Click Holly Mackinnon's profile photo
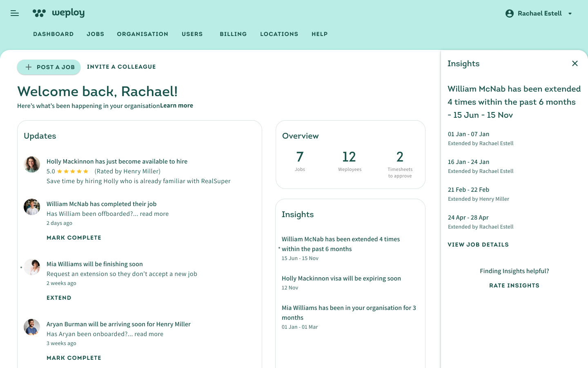The image size is (588, 368). click(32, 164)
